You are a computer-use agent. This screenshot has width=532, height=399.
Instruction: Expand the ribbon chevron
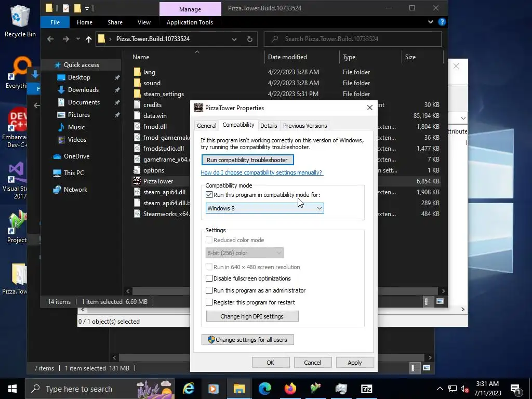[431, 22]
